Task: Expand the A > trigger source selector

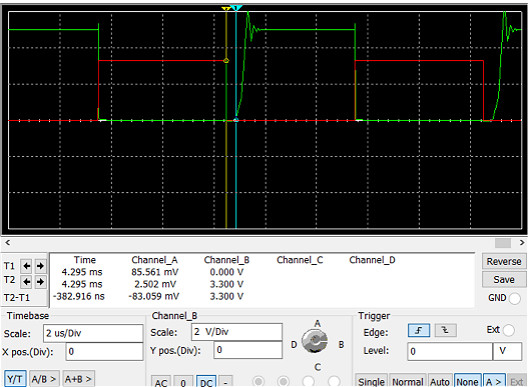Action: 494,381
